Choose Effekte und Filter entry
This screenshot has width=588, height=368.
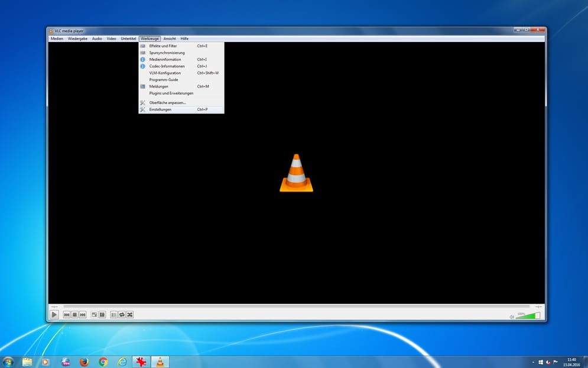pyautogui.click(x=181, y=46)
